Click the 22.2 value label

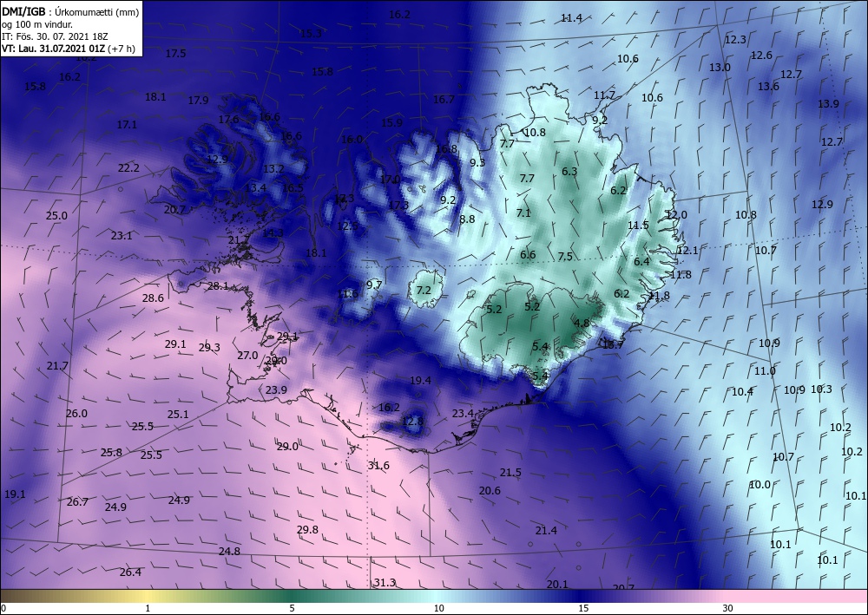tap(128, 168)
